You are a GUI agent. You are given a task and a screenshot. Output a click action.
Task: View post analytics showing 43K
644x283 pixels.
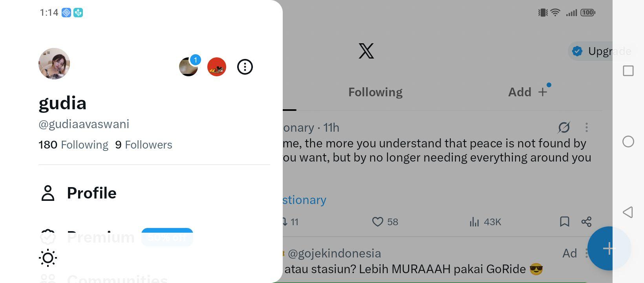click(485, 222)
